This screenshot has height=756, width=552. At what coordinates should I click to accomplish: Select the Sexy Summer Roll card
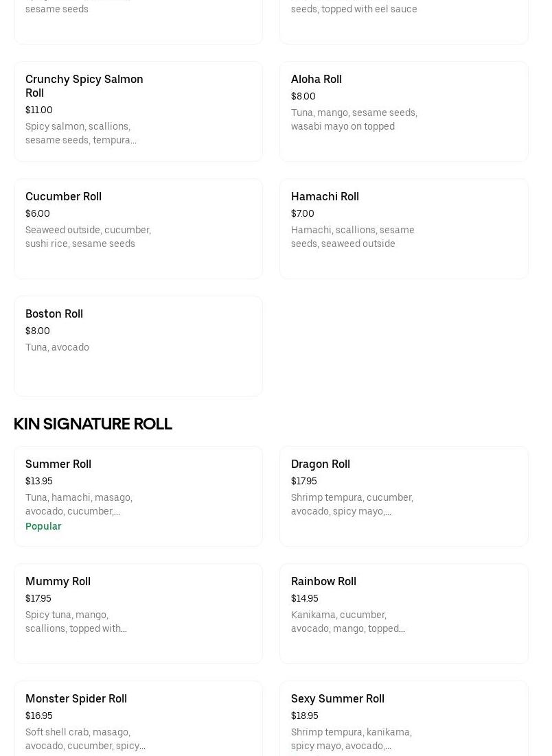(x=404, y=717)
